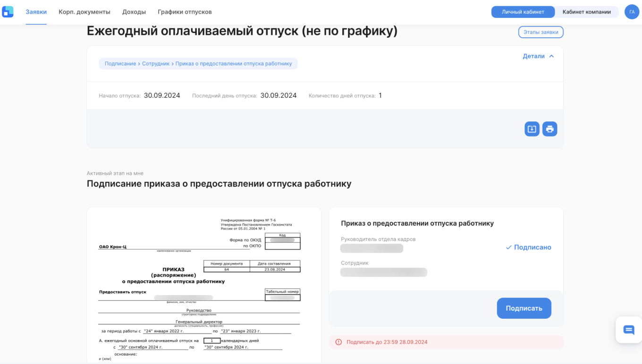
Task: Go to Графики отпусков tab
Action: (x=185, y=12)
